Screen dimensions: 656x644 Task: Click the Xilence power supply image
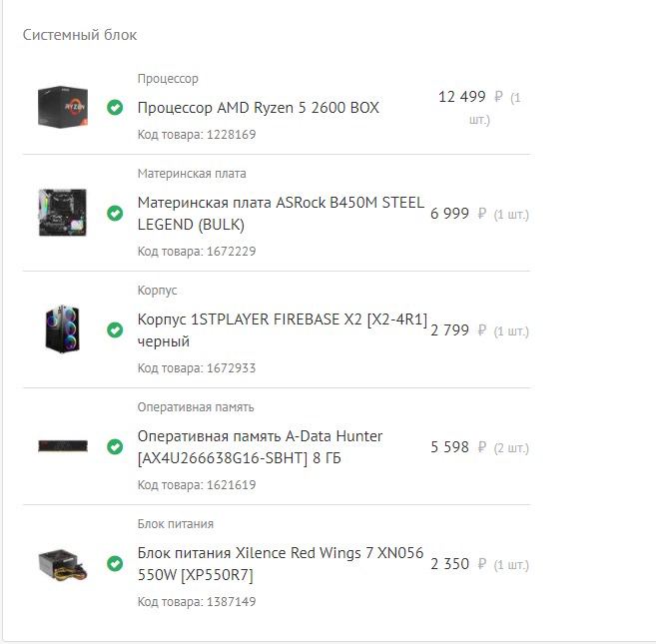[x=63, y=564]
